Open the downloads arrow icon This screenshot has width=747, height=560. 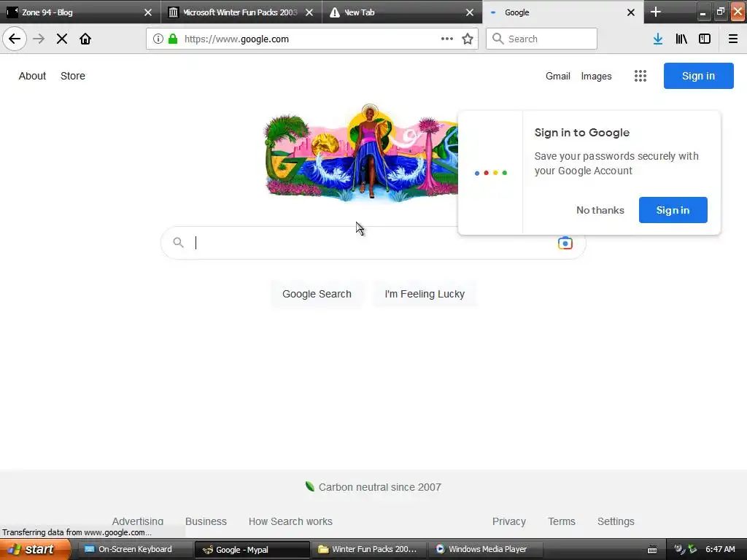coord(658,39)
